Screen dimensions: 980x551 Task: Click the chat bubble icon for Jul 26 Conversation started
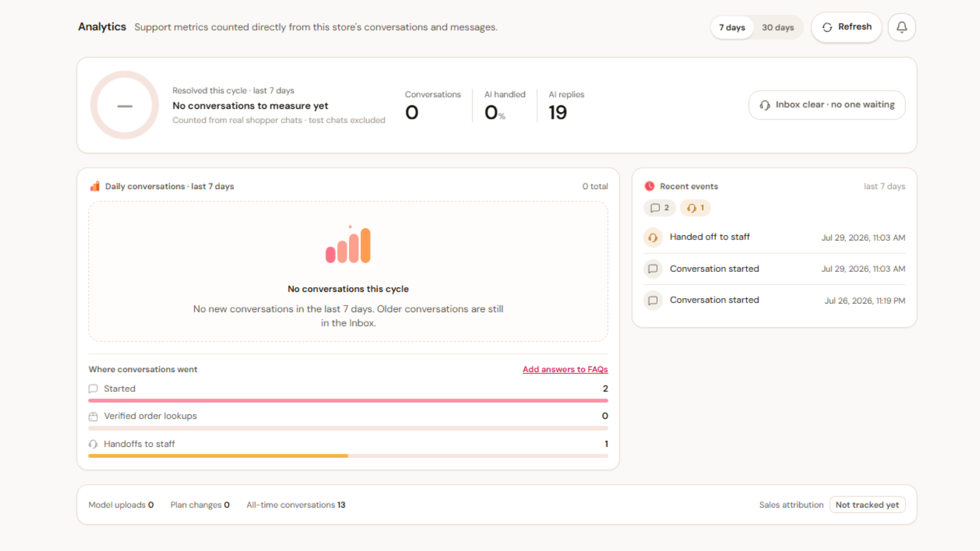click(x=653, y=301)
